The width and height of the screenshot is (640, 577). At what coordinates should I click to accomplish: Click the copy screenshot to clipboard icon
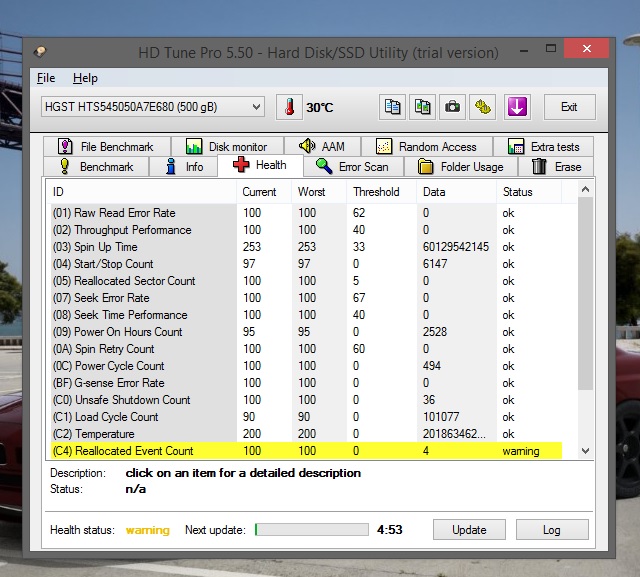[x=422, y=107]
